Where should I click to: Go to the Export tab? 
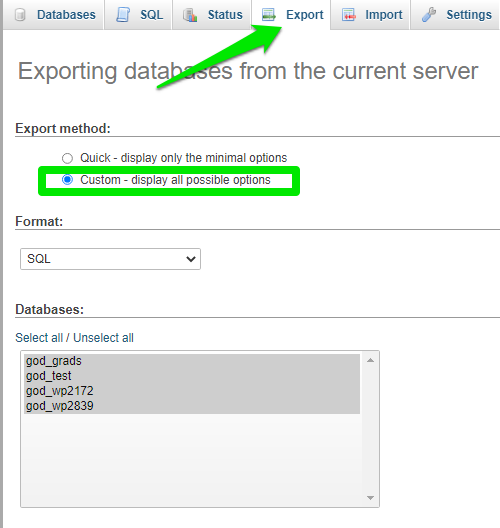[292, 15]
